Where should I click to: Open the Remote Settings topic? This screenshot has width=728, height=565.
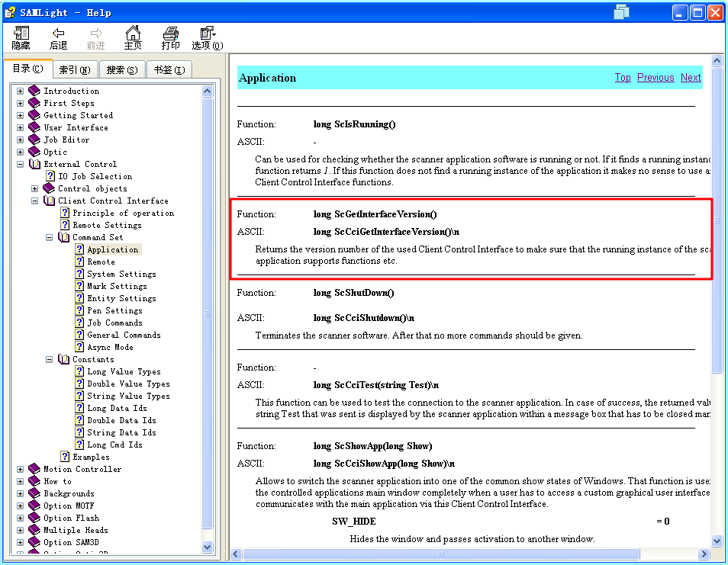(x=108, y=224)
